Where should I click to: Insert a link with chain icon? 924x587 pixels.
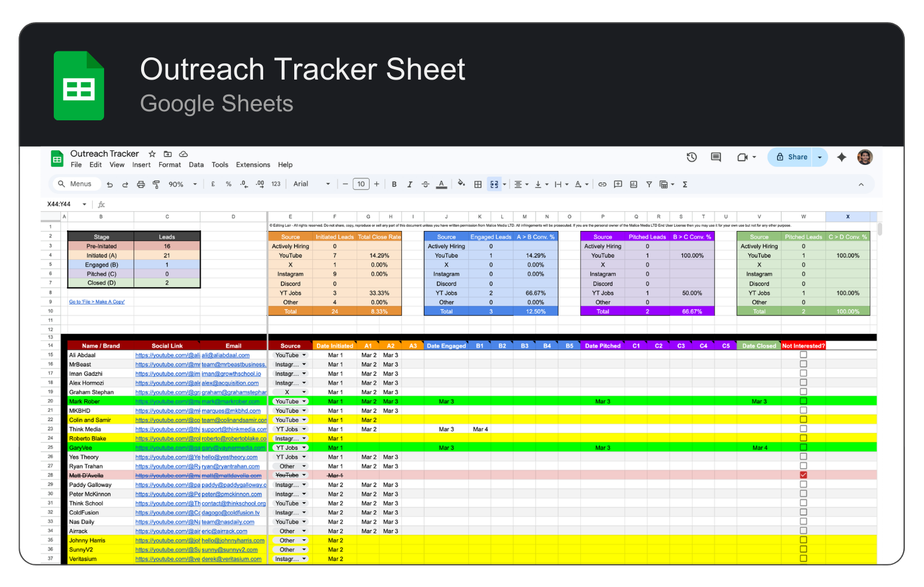[602, 184]
